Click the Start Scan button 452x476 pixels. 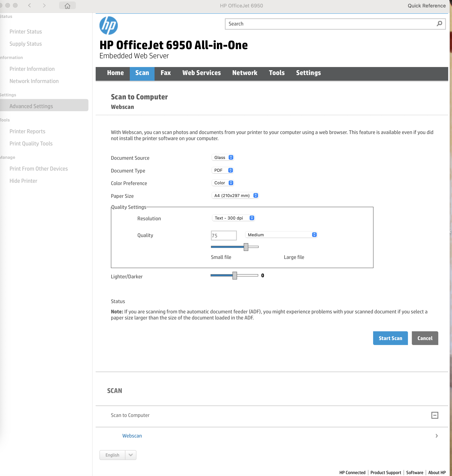pyautogui.click(x=390, y=338)
